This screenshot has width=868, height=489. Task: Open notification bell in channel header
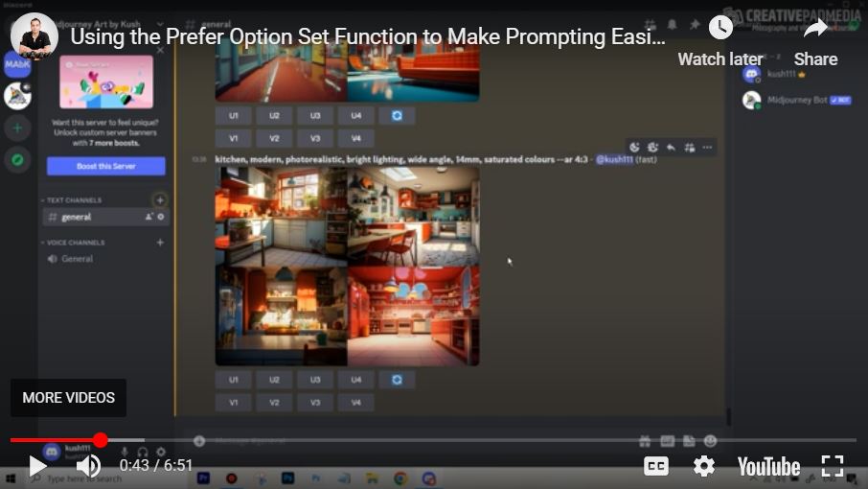(x=672, y=24)
